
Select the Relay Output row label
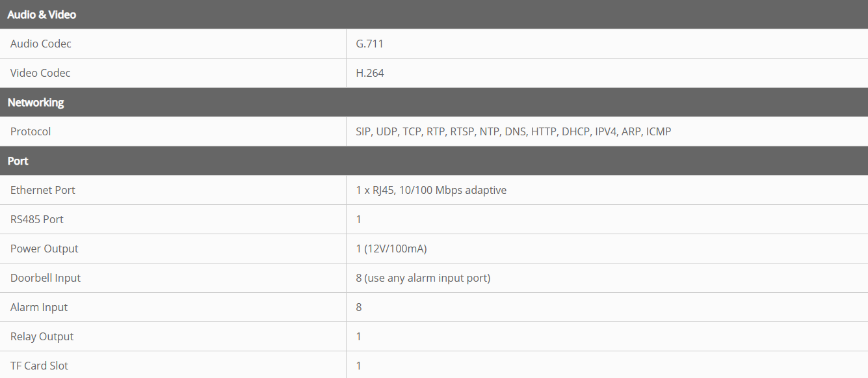42,336
